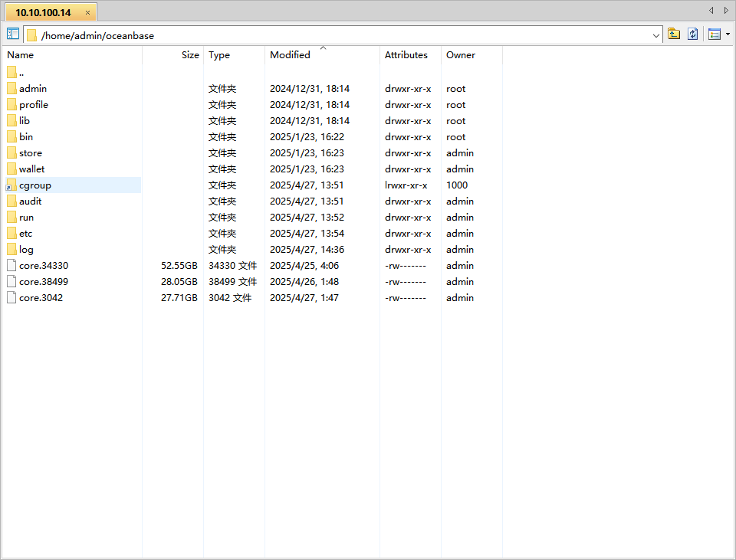The width and height of the screenshot is (736, 560).
Task: Open the path history dropdown chevron
Action: point(655,36)
